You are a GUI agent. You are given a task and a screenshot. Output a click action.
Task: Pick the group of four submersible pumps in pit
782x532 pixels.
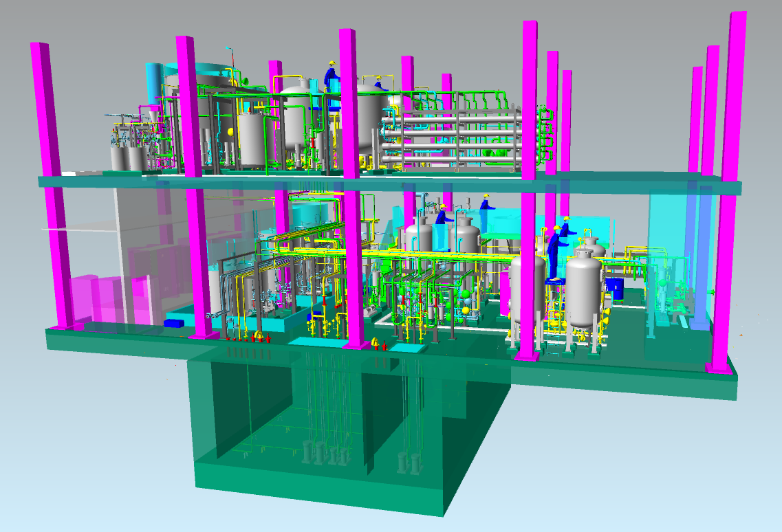[x=326, y=453]
